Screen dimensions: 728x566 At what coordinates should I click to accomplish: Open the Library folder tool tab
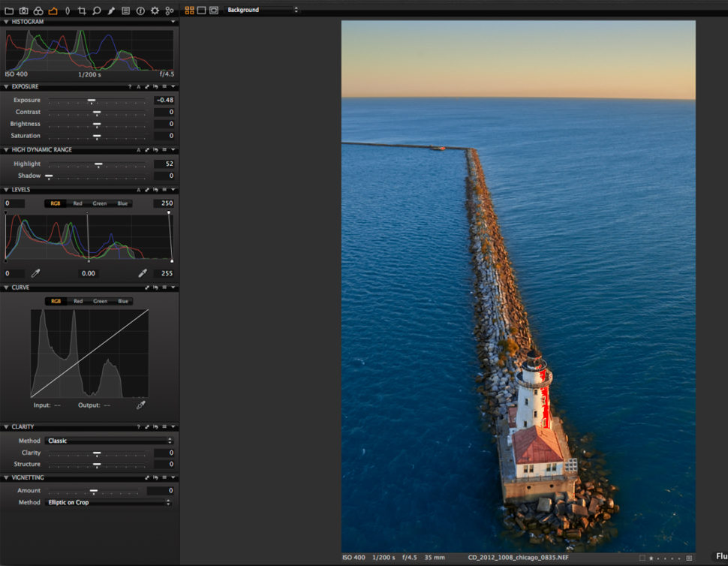9,11
